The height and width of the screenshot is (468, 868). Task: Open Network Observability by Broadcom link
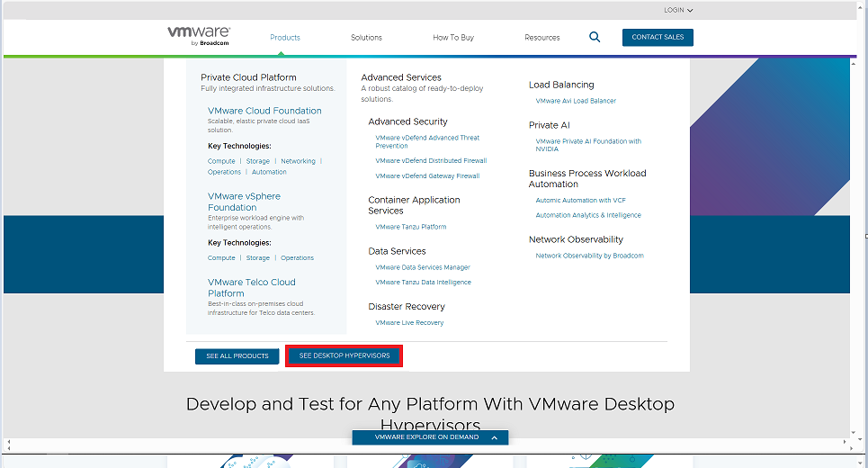tap(589, 256)
